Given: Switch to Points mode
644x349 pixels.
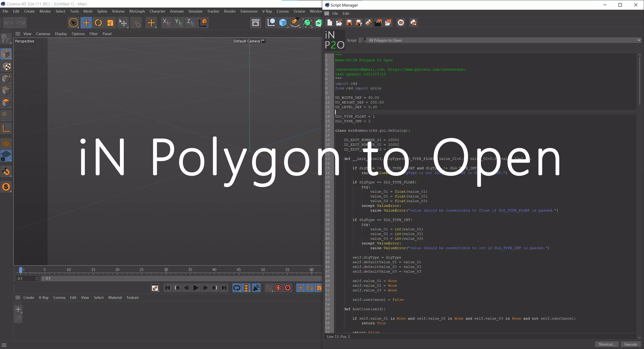Looking at the screenshot, I should point(6,79).
